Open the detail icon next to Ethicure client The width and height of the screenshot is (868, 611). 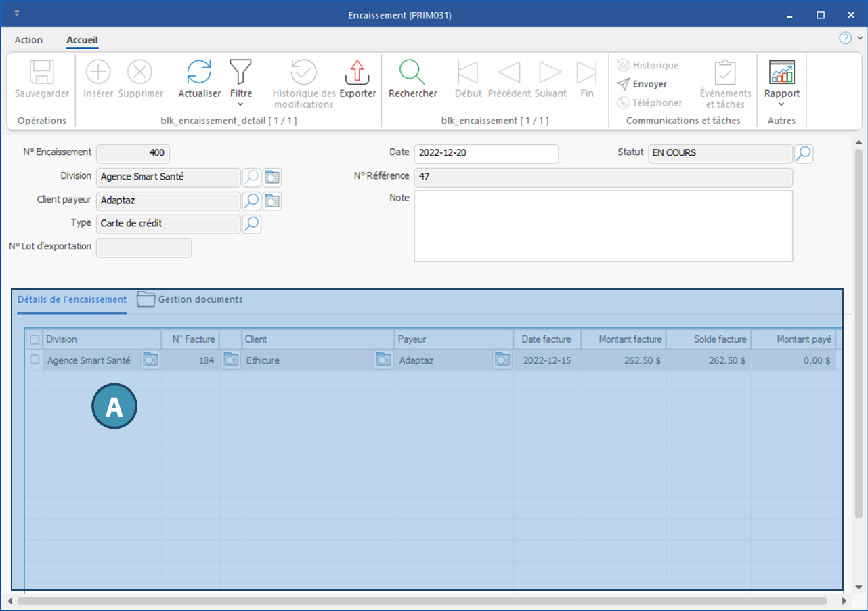(384, 360)
